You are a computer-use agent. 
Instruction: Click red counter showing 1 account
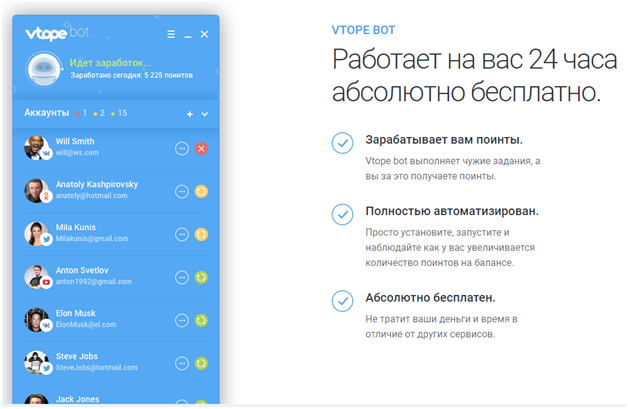[x=81, y=113]
